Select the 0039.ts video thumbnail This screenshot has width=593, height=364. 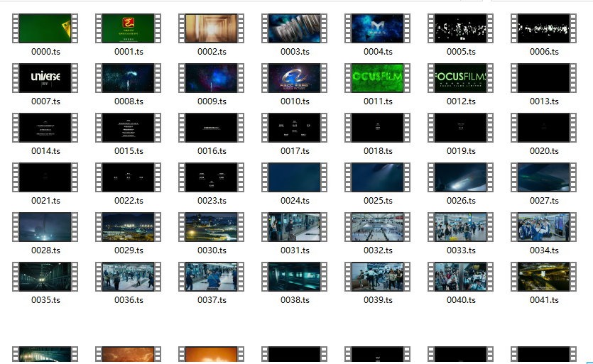click(x=377, y=277)
